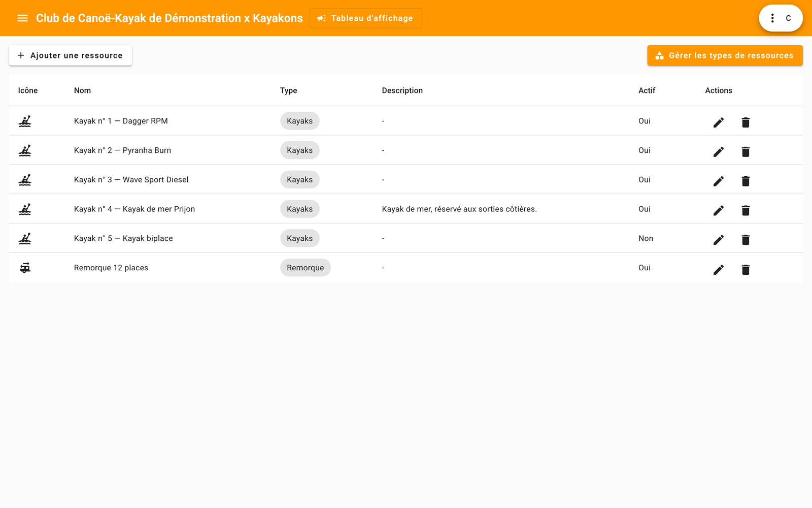Select the name Remorque 12 places

[x=111, y=268]
